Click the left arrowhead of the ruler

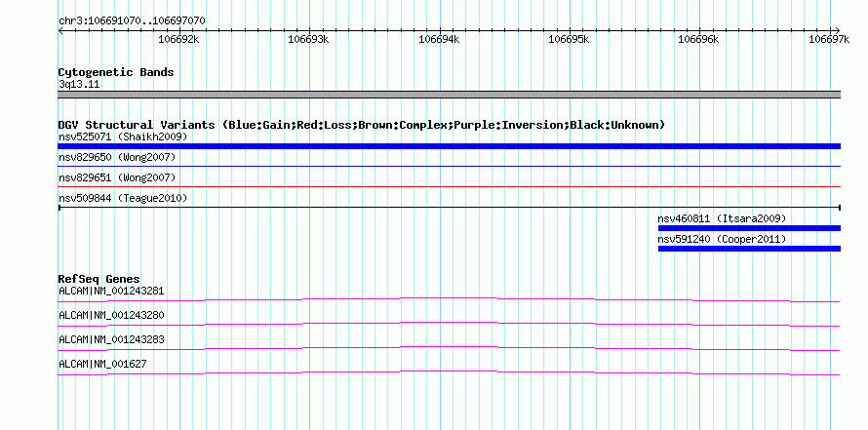point(60,30)
